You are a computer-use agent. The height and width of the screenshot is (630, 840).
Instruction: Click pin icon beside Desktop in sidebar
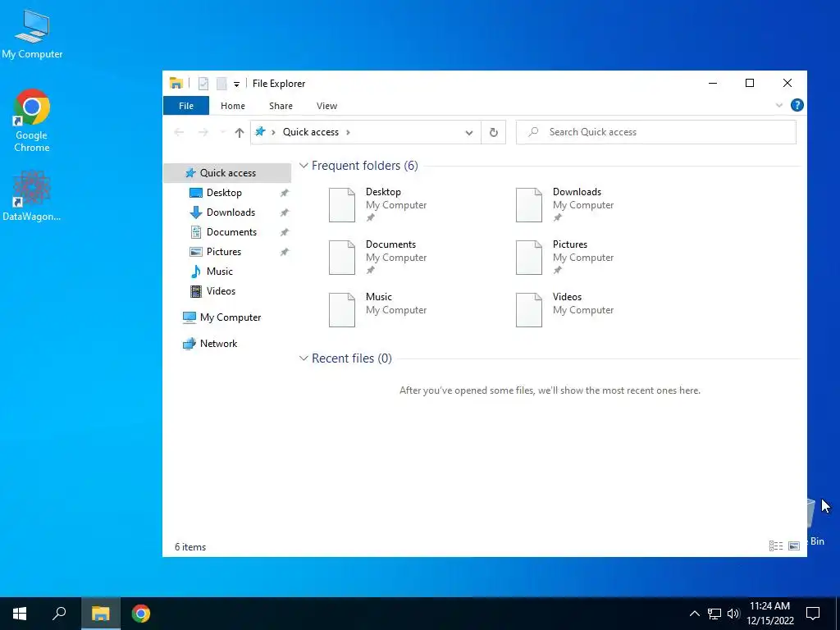(285, 193)
